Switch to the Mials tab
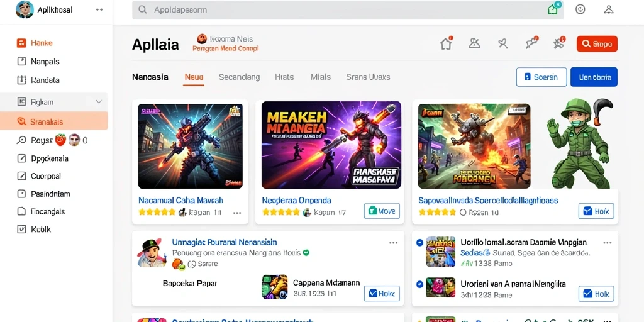This screenshot has height=322, width=644. tap(321, 77)
